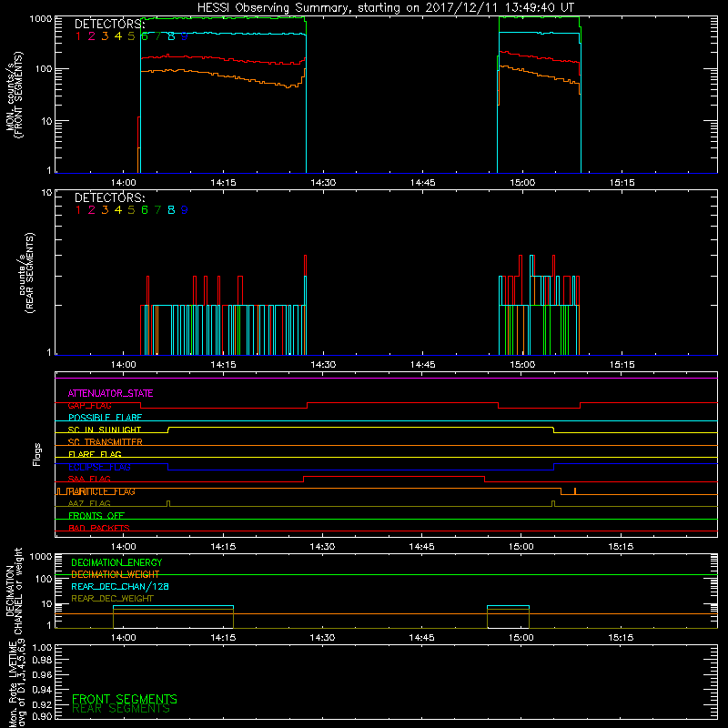728x728 pixels.
Task: Click the HESSI Observing Summary title text
Action: pyautogui.click(x=385, y=8)
